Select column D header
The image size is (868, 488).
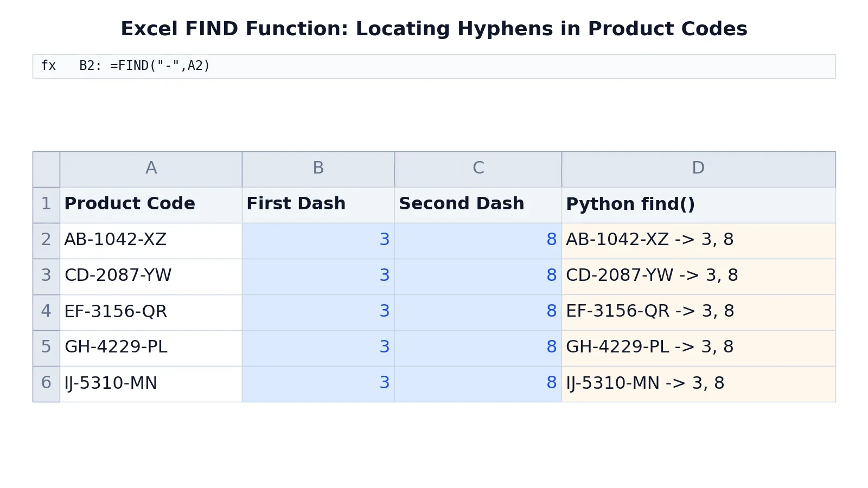(x=698, y=169)
